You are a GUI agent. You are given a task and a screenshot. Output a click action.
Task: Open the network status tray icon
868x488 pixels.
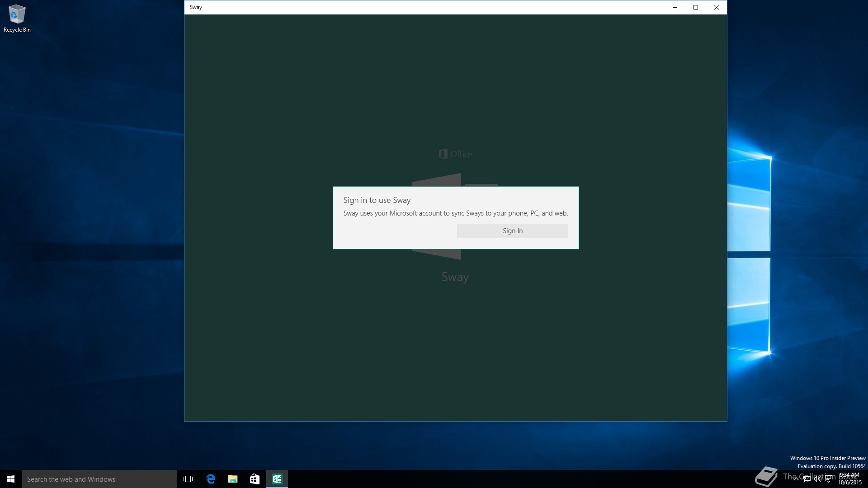click(x=807, y=479)
